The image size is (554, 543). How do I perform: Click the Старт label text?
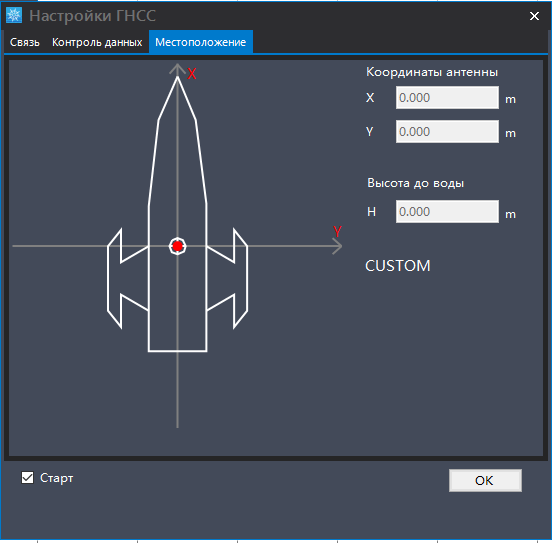click(x=57, y=478)
